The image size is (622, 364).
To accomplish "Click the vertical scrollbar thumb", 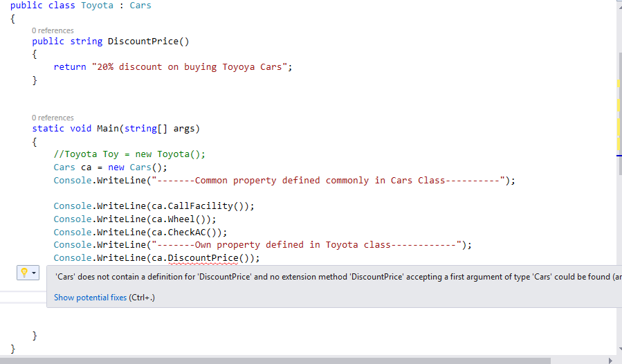I will click(x=620, y=113).
